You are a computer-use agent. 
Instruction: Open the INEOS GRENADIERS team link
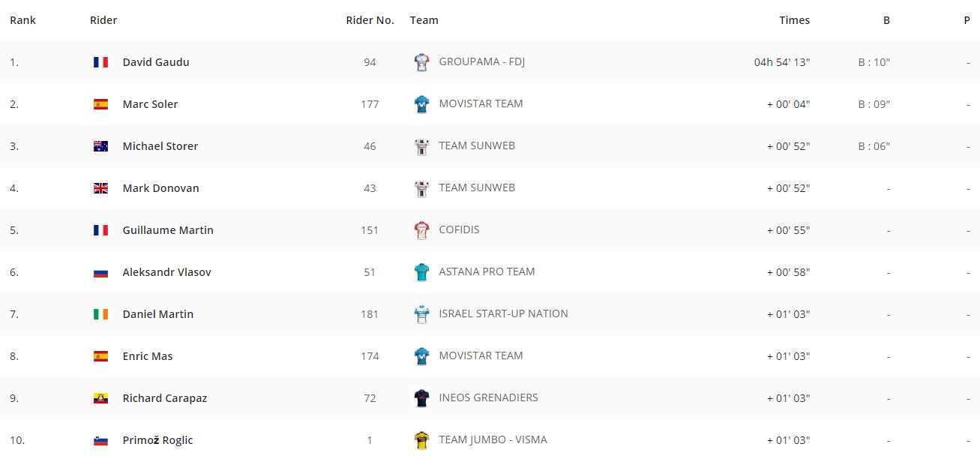tap(488, 397)
